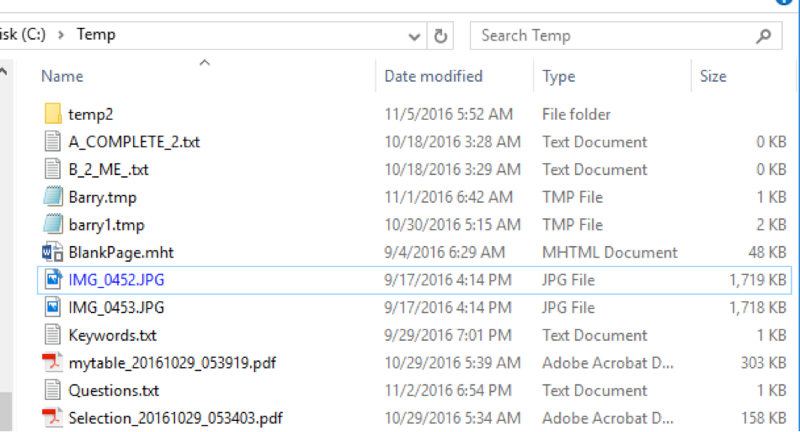Image resolution: width=800 pixels, height=432 pixels.
Task: Click the Temp breadcrumb in address bar
Action: coord(96,34)
